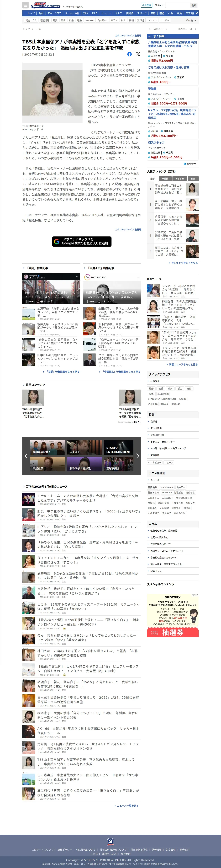
Task: Click the carousel right arrow
Action: tap(137, 456)
